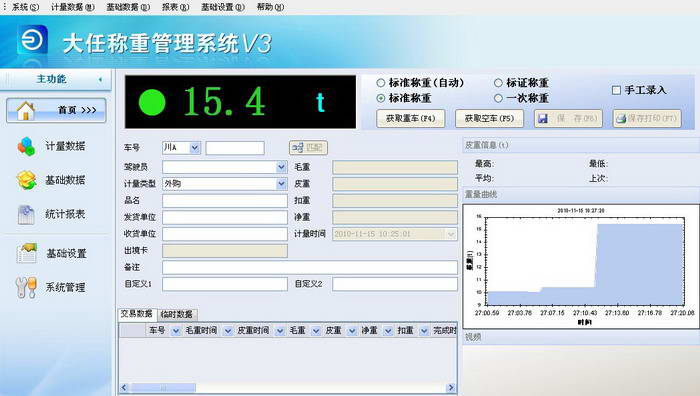Click the 自定义1 input field
The height and width of the screenshot is (396, 700).
225,284
